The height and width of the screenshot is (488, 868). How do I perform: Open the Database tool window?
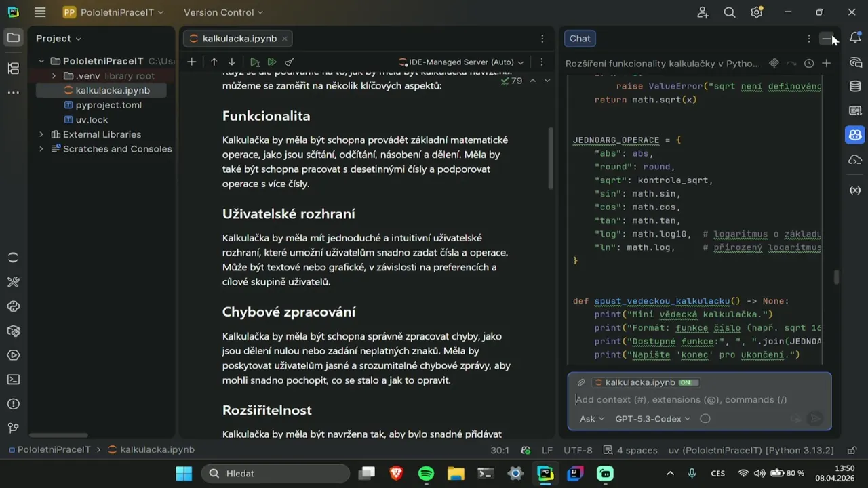point(855,87)
